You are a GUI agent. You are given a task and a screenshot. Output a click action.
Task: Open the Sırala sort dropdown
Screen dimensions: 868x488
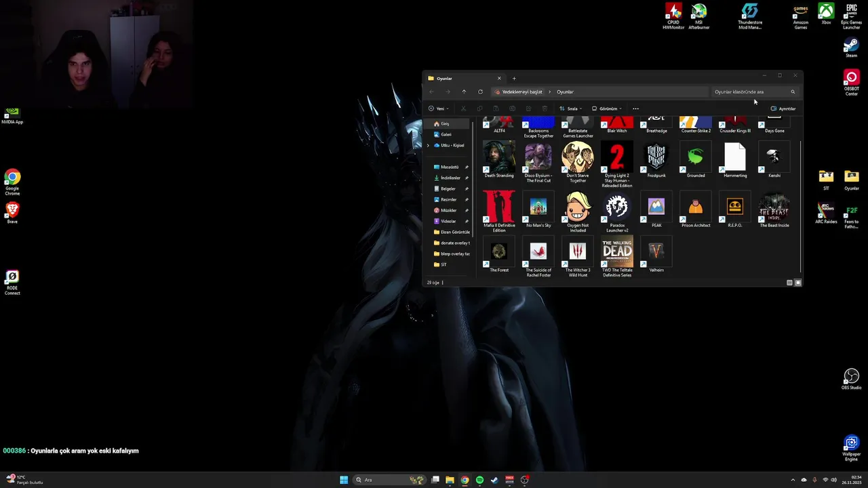[x=570, y=108]
